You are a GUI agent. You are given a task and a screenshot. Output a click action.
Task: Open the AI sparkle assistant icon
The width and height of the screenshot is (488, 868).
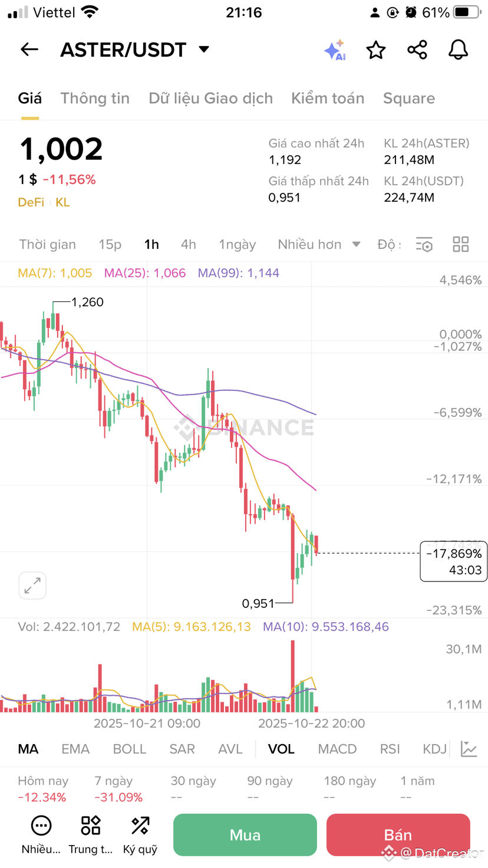[x=335, y=50]
